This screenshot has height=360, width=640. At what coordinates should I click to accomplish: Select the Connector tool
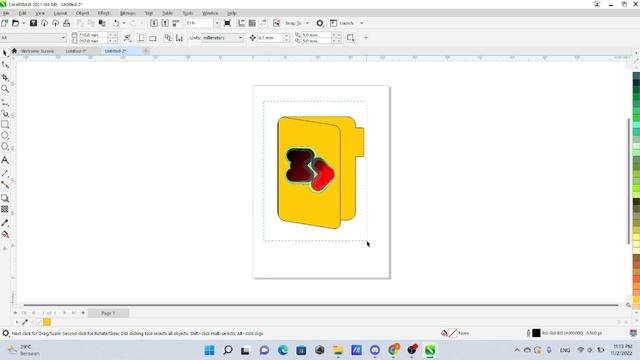pos(5,185)
